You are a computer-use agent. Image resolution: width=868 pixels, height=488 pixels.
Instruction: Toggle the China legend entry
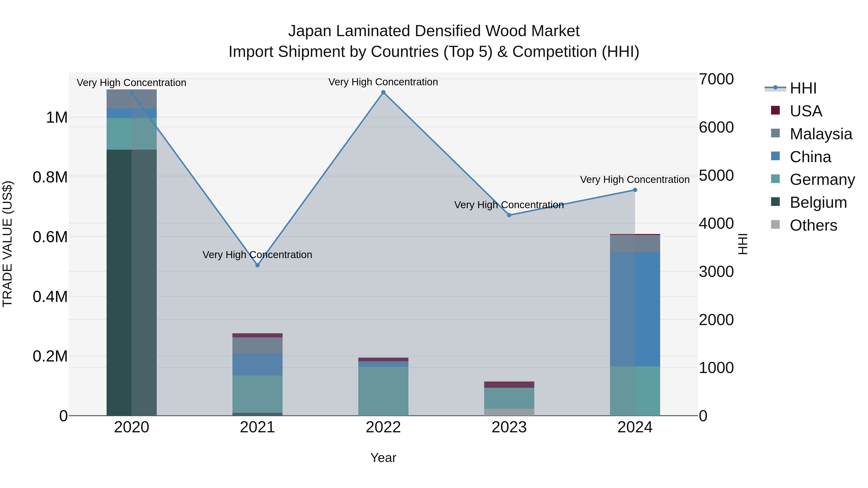pyautogui.click(x=801, y=157)
